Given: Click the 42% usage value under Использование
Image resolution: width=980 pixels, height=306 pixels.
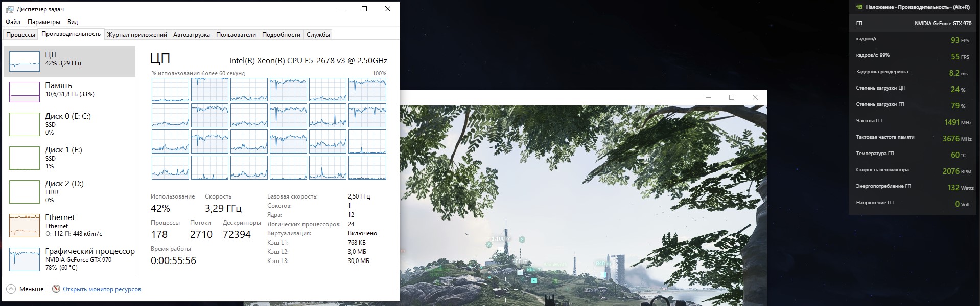Looking at the screenshot, I should [160, 208].
